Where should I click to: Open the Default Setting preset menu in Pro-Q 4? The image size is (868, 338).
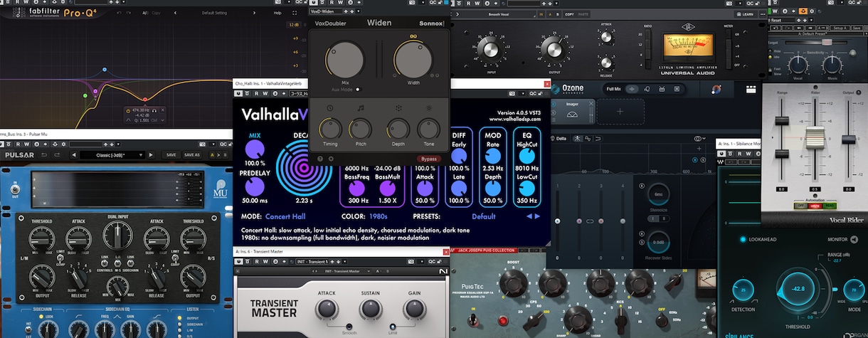pyautogui.click(x=214, y=13)
